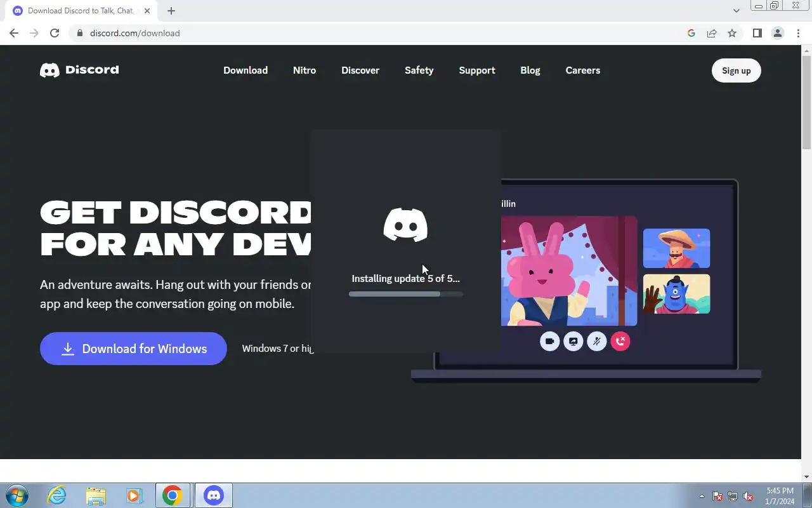The image size is (812, 508).
Task: Click the scrollbar down arrow
Action: (806, 477)
